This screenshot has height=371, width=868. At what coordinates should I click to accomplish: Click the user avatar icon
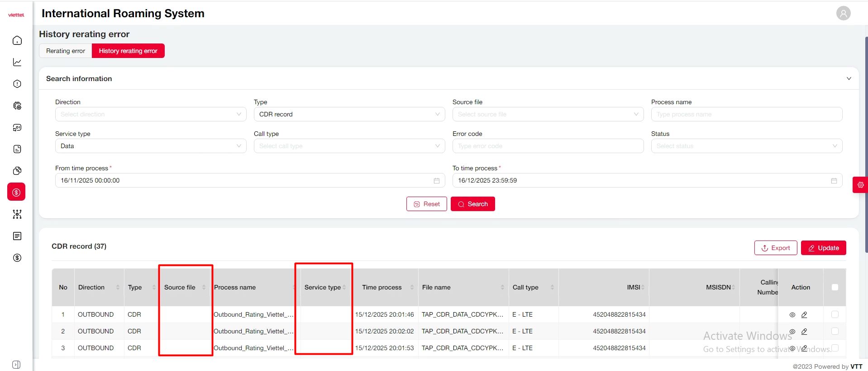point(843,13)
